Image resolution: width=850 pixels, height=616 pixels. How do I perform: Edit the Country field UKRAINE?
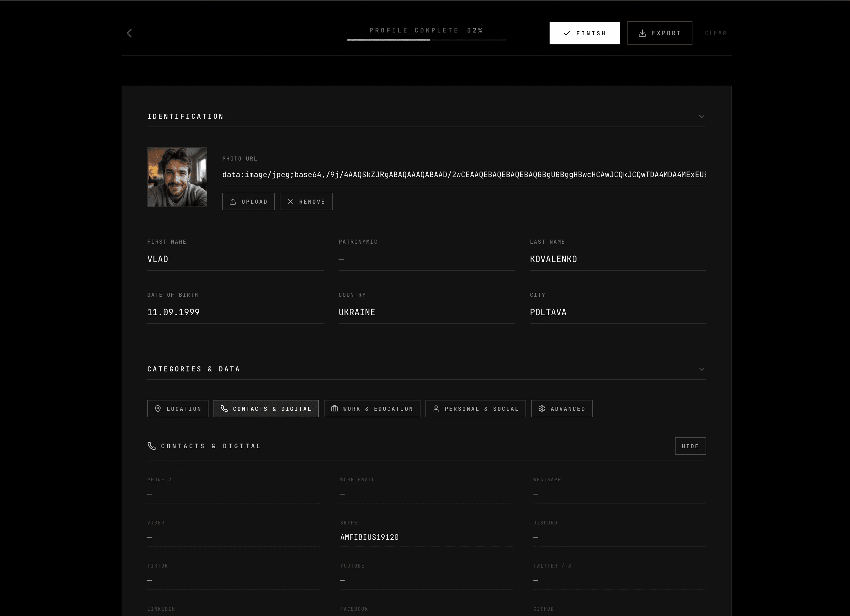click(426, 312)
